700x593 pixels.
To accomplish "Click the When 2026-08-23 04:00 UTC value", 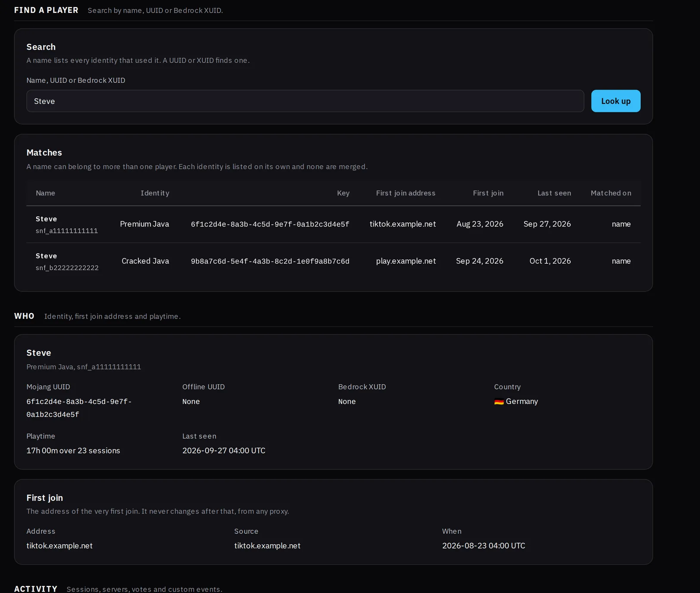I will point(484,546).
